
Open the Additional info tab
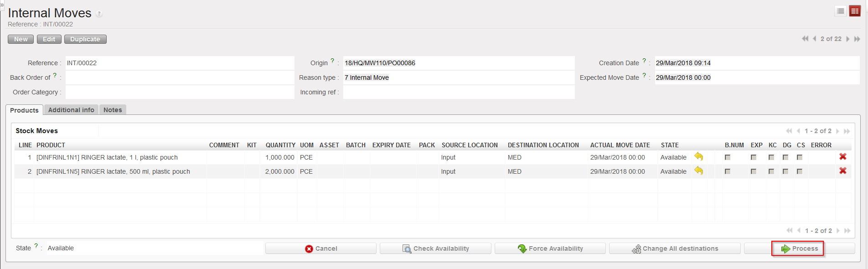(x=71, y=110)
